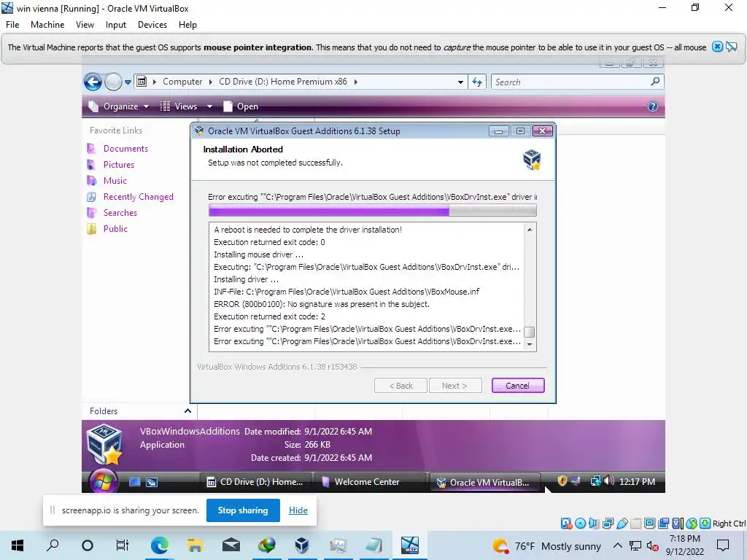Click VirtualBox display status icon

pyautogui.click(x=649, y=524)
